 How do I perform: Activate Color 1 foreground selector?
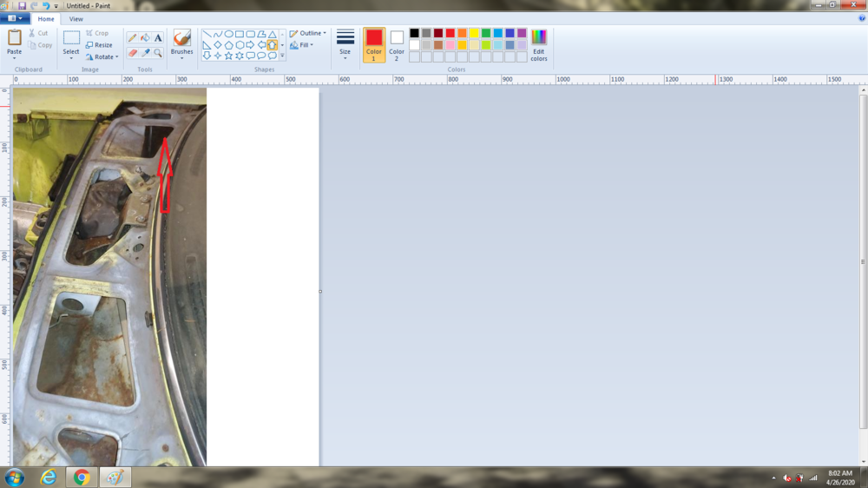373,45
